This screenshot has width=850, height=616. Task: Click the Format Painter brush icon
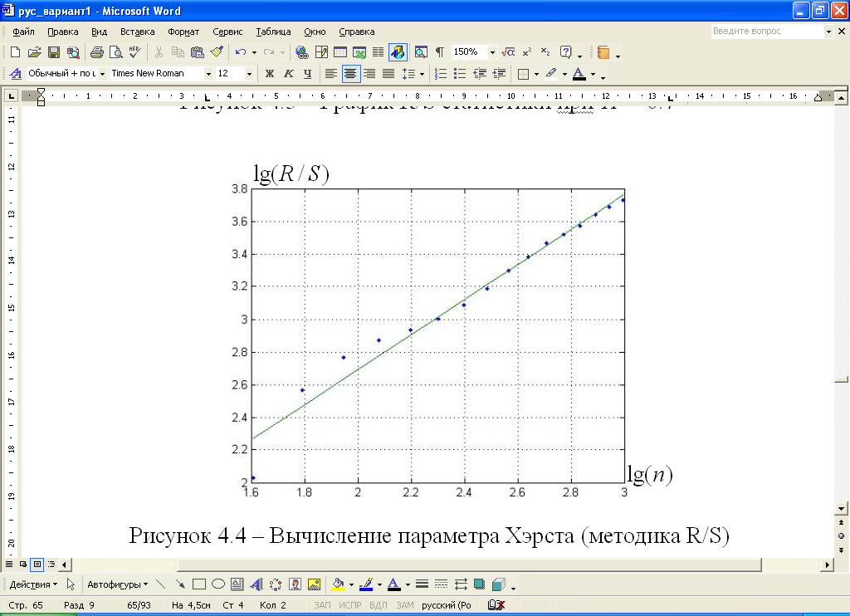click(x=217, y=52)
